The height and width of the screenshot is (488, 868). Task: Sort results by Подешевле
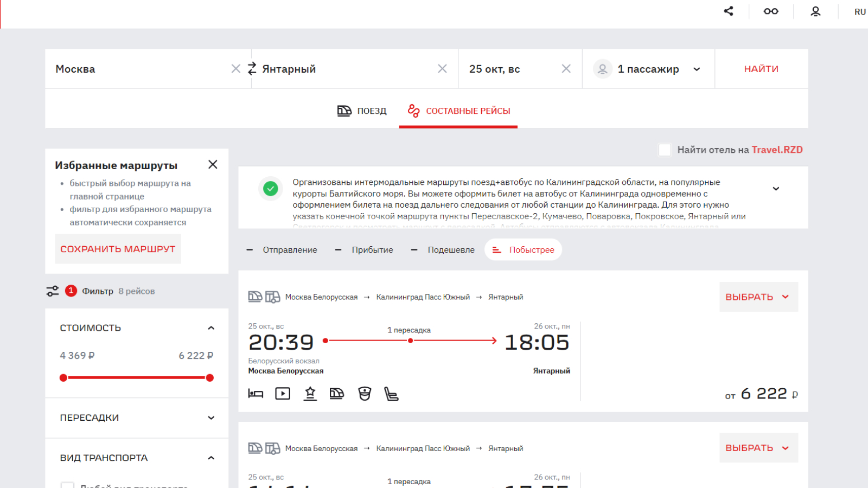pos(443,250)
